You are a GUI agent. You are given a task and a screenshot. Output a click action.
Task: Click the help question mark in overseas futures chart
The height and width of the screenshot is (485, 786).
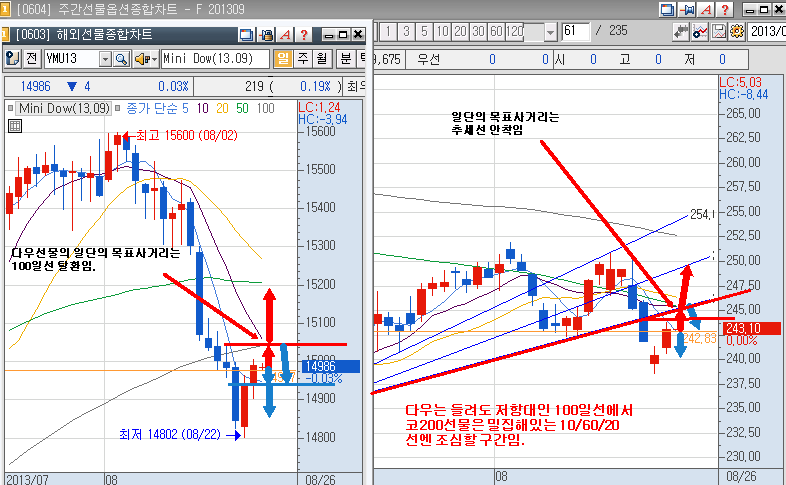(303, 34)
